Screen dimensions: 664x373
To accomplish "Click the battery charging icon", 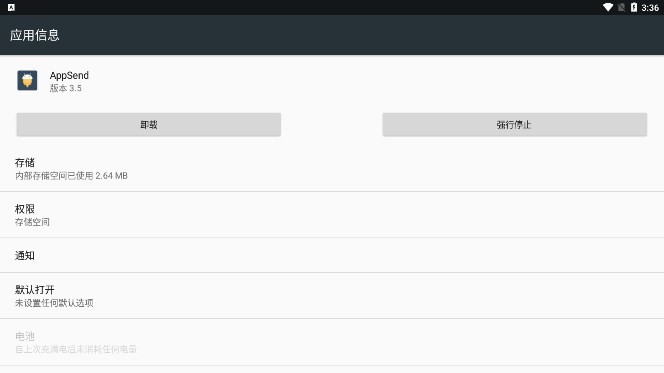I will 634,7.
